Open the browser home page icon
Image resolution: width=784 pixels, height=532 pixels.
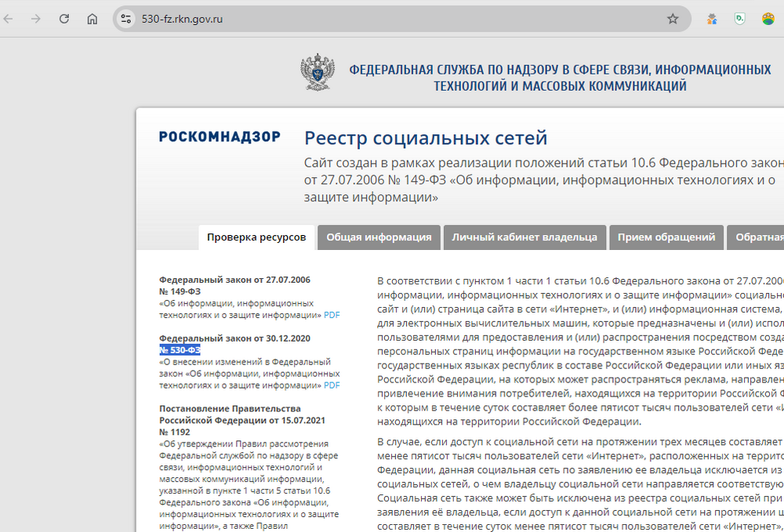92,19
